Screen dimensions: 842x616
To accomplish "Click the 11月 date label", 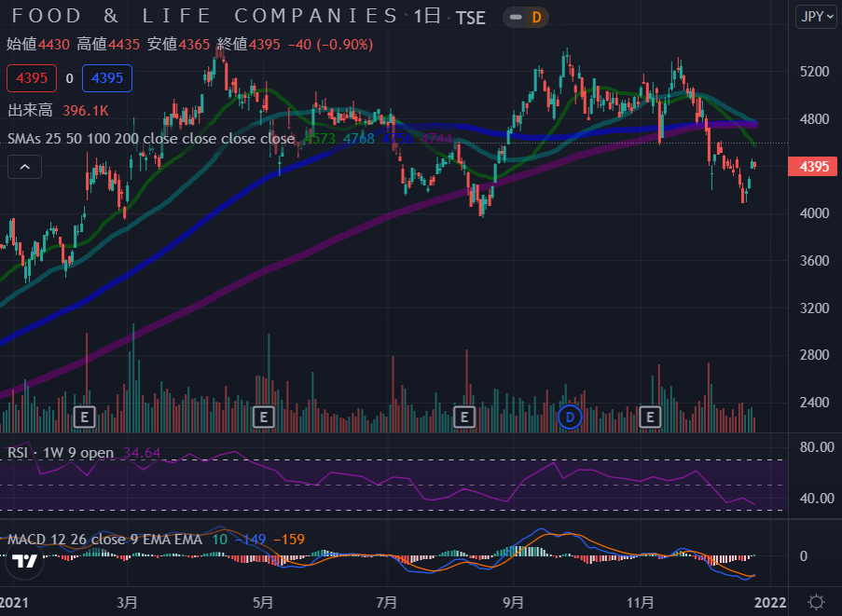I will point(641,603).
